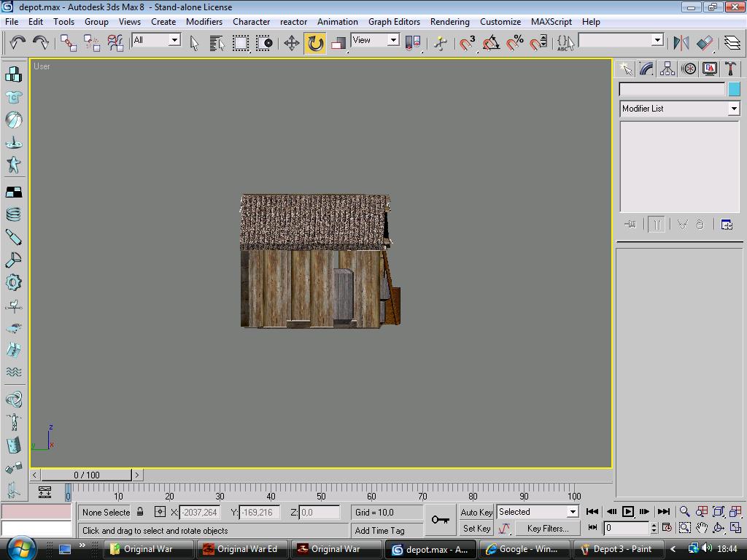
Task: Switch to the Utilities command panel tab
Action: click(730, 69)
